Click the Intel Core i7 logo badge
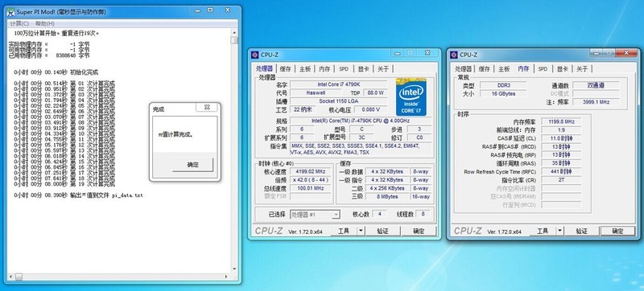644x291 pixels. (411, 97)
